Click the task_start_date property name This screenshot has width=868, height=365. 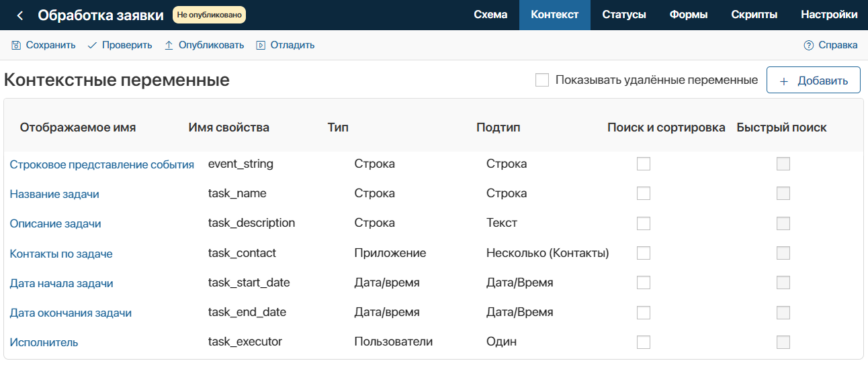click(x=249, y=282)
